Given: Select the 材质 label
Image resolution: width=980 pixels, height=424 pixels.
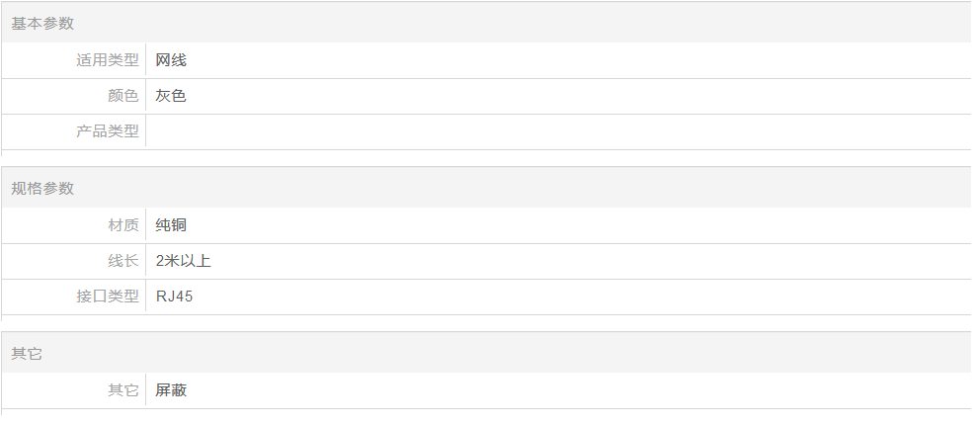Looking at the screenshot, I should [x=122, y=225].
